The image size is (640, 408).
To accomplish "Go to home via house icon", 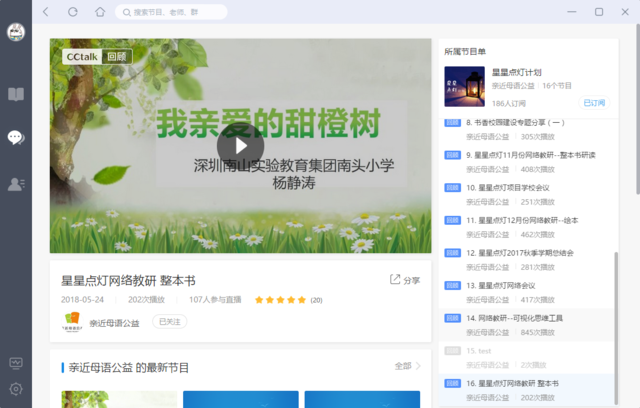I will click(99, 12).
